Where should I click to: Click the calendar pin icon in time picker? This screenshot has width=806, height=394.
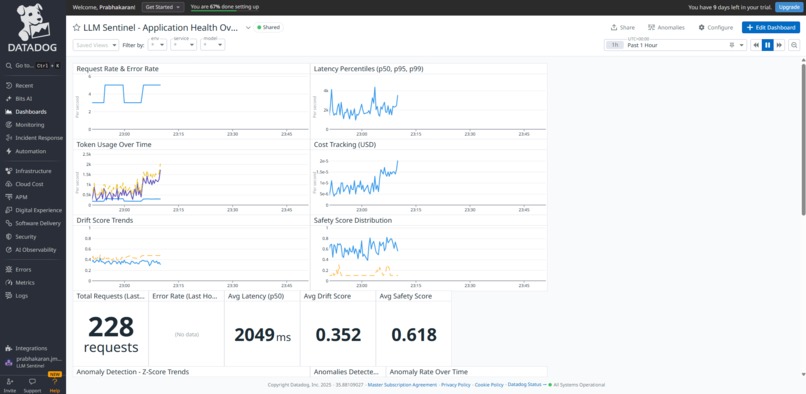point(731,45)
